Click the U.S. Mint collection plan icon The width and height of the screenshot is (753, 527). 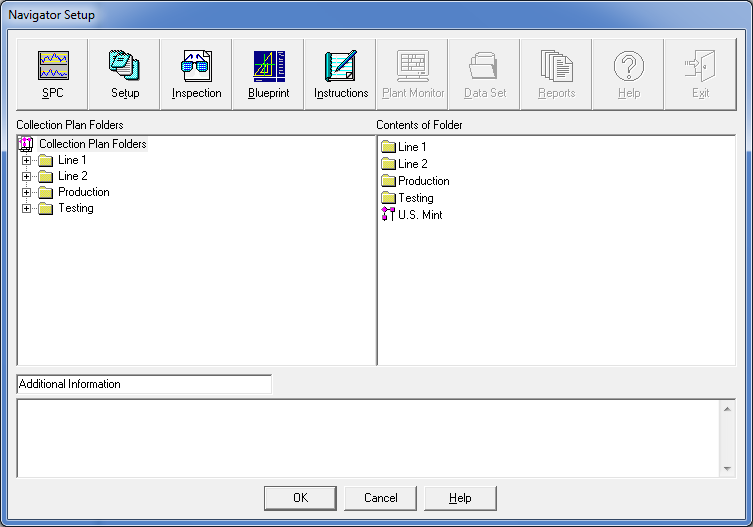coord(388,214)
